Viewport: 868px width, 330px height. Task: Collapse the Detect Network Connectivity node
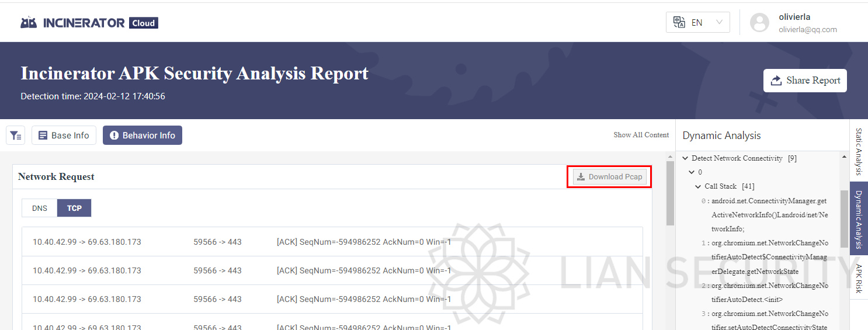point(686,158)
